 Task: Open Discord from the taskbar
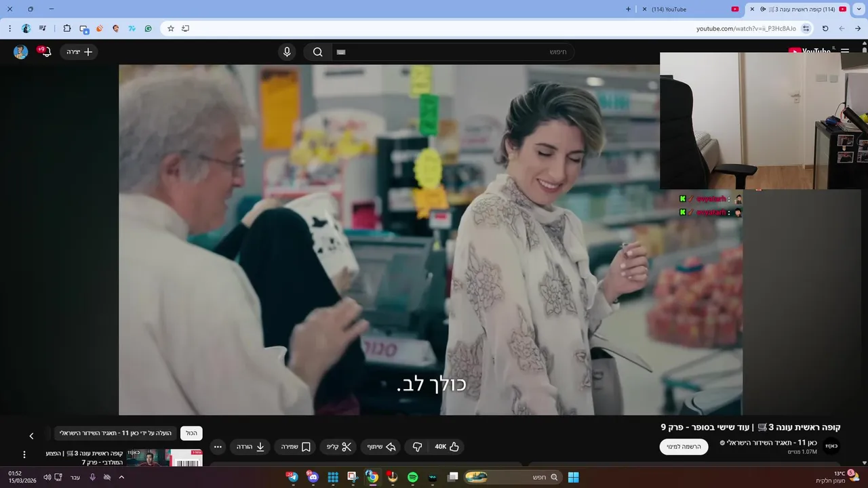pyautogui.click(x=313, y=477)
